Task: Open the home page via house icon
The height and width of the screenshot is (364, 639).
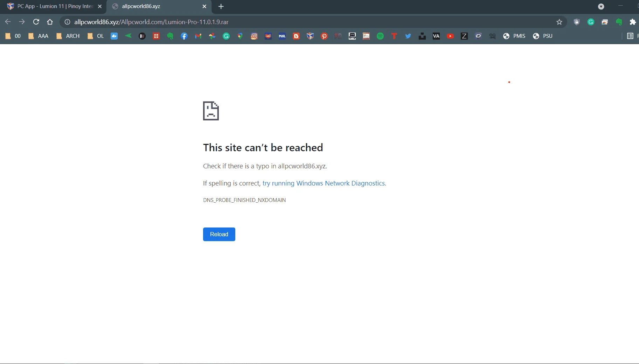Action: 50,22
